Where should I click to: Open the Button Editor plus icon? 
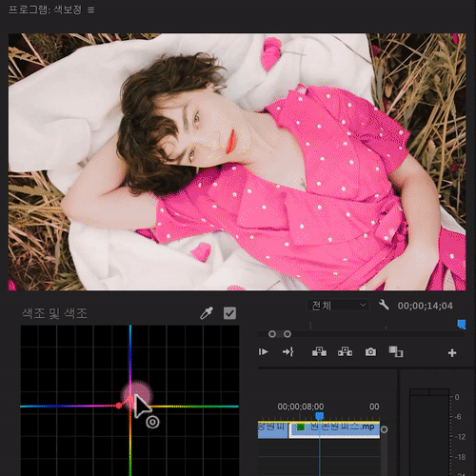452,352
